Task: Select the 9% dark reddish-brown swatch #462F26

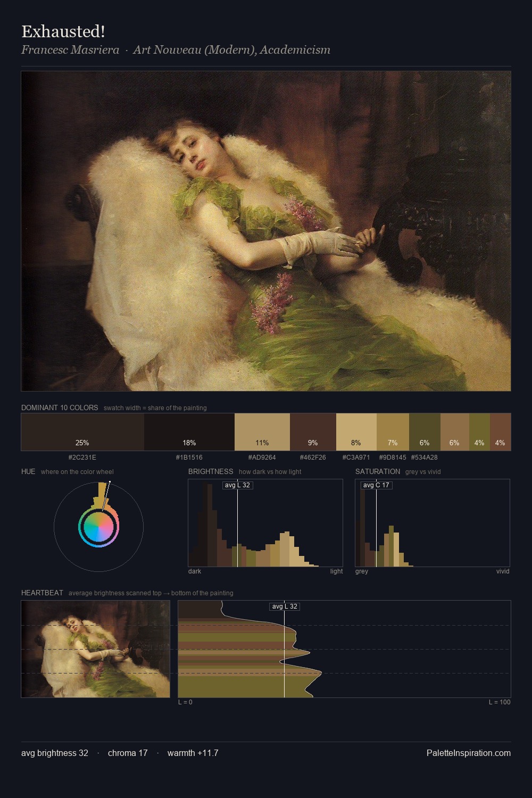Action: pyautogui.click(x=313, y=432)
